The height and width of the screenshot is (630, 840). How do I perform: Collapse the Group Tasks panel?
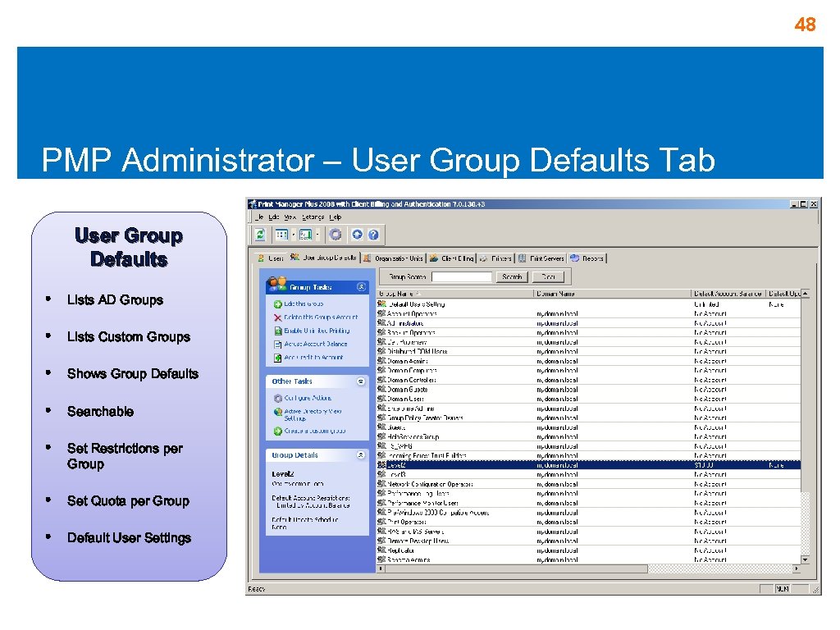(362, 287)
